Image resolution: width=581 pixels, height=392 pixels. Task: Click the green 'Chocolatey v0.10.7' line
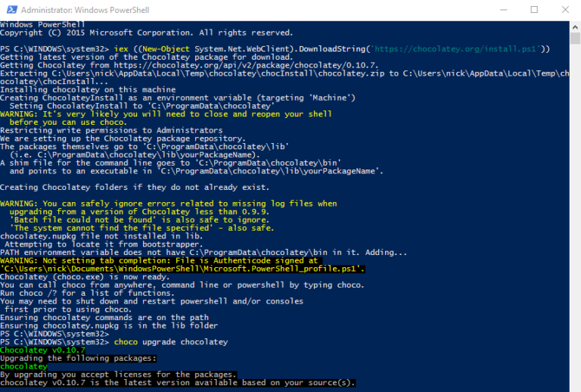click(x=43, y=350)
